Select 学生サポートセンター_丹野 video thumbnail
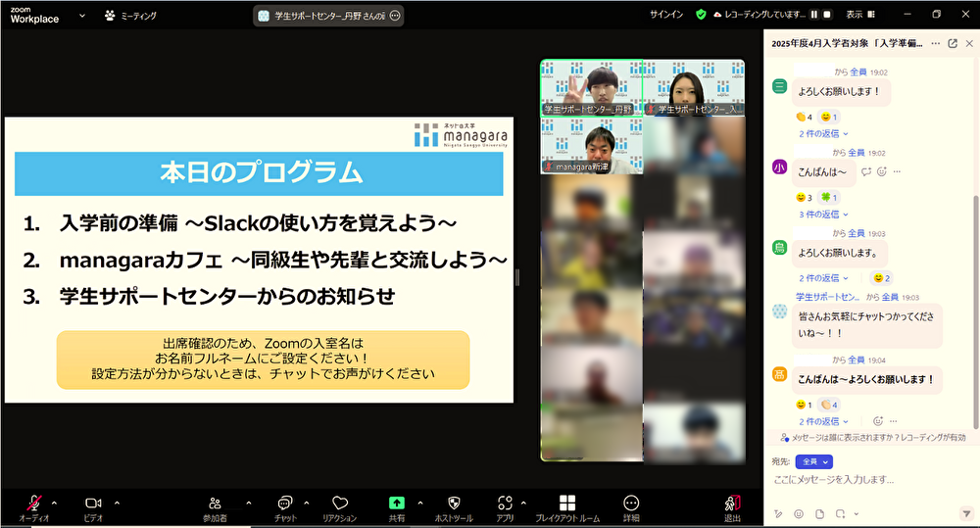This screenshot has height=528, width=980. click(591, 88)
